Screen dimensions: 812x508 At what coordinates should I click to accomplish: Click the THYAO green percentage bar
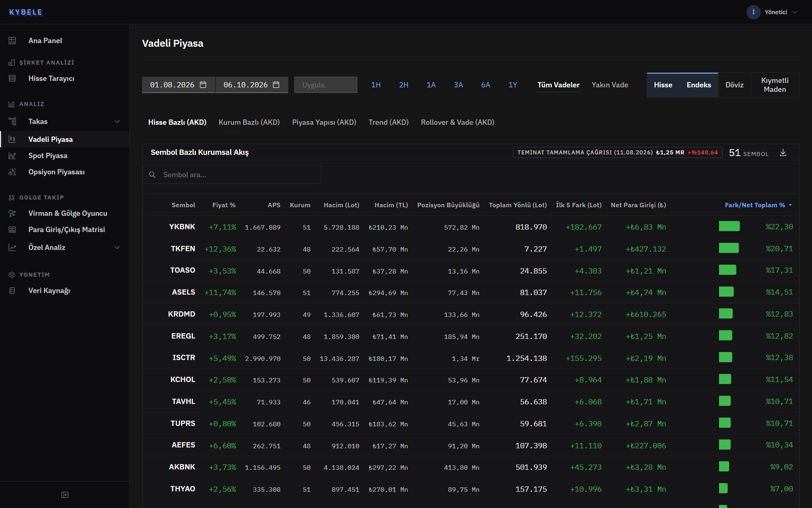(723, 488)
